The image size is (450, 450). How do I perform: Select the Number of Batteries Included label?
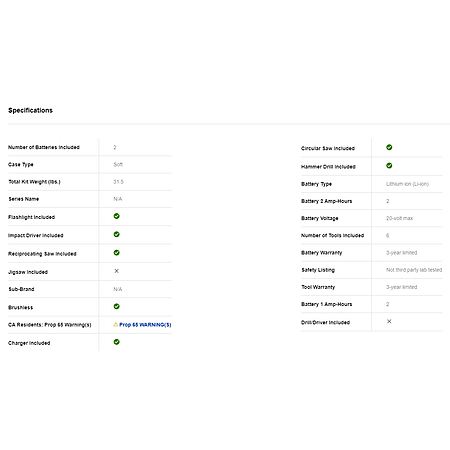[44, 147]
